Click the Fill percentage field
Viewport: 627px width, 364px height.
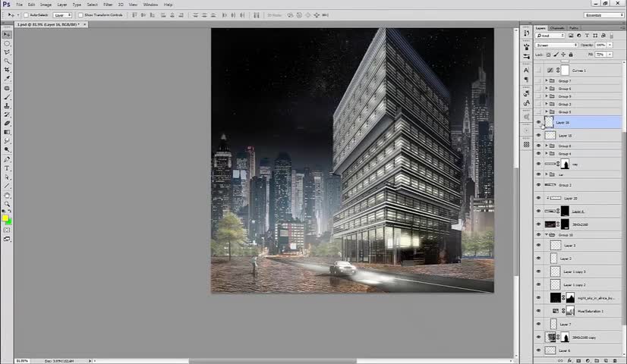600,55
